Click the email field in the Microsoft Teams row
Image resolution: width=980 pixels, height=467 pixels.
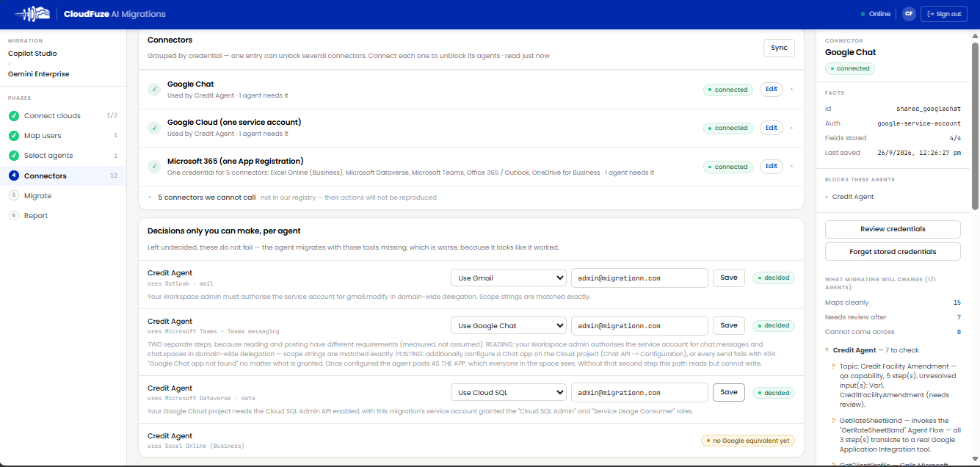pos(639,325)
